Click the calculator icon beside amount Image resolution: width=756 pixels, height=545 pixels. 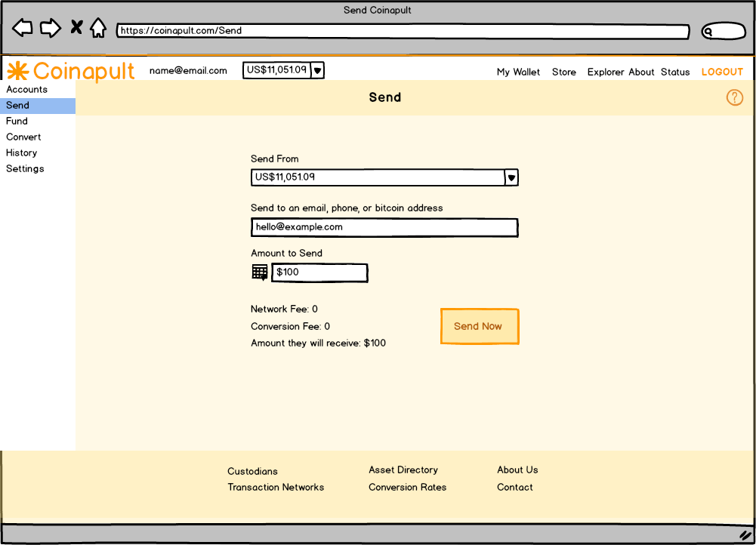point(259,272)
